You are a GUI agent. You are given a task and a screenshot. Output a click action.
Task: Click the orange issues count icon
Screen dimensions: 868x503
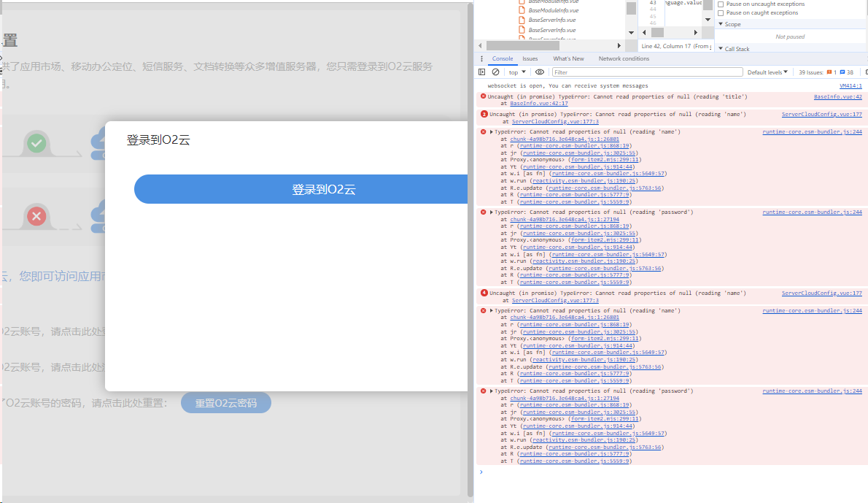click(829, 72)
